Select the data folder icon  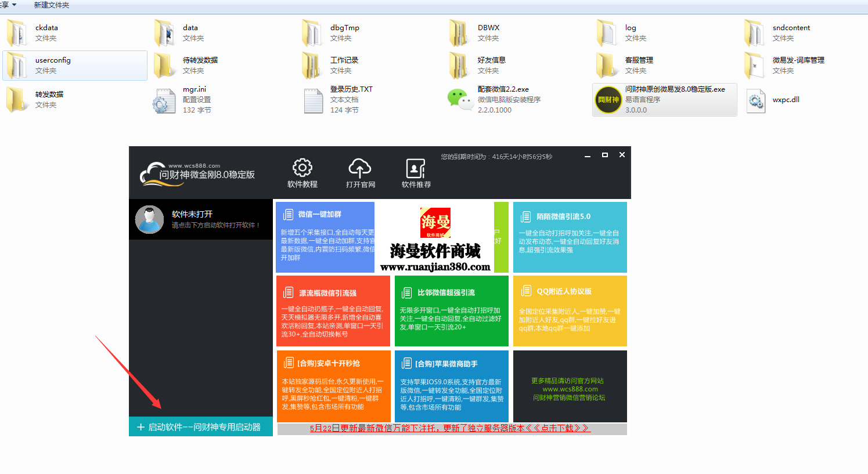click(x=164, y=32)
